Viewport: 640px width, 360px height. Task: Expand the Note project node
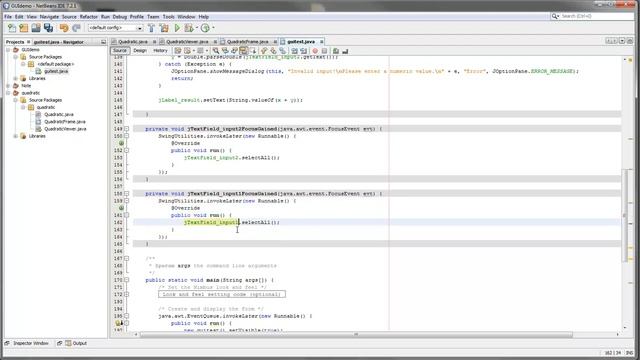(x=8, y=86)
